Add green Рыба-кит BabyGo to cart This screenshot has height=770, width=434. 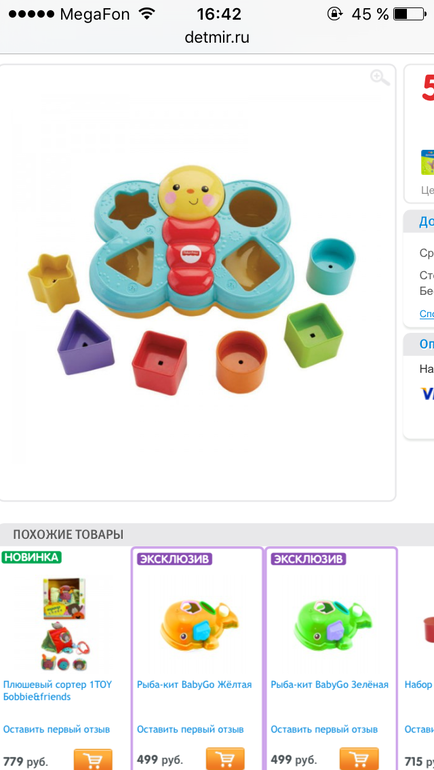coord(359,759)
